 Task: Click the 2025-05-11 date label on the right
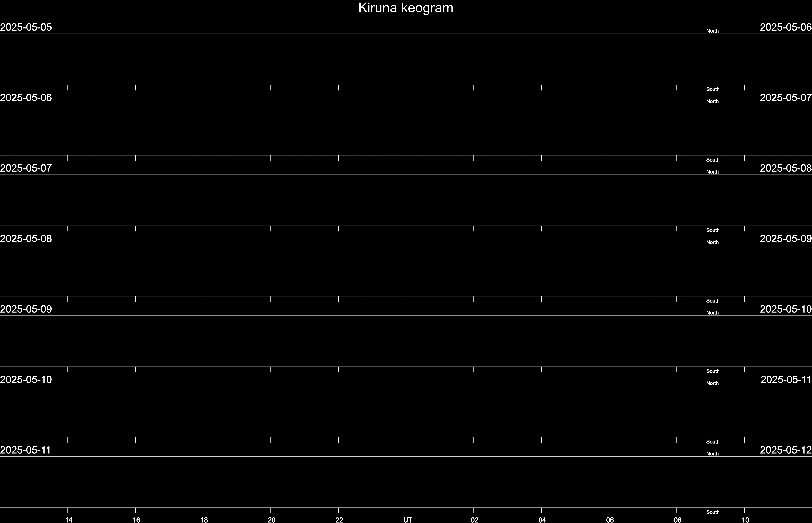click(786, 379)
